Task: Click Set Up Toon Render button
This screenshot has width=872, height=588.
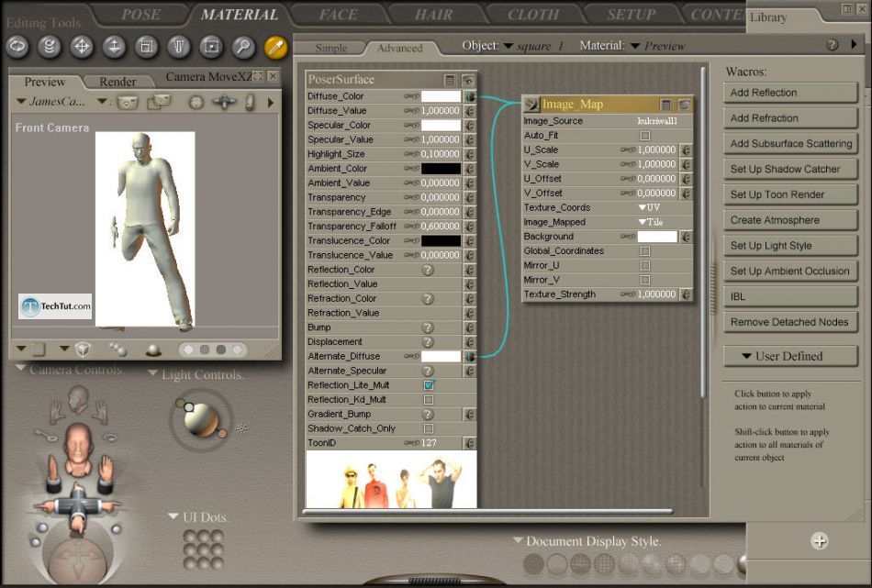Action: click(x=789, y=195)
